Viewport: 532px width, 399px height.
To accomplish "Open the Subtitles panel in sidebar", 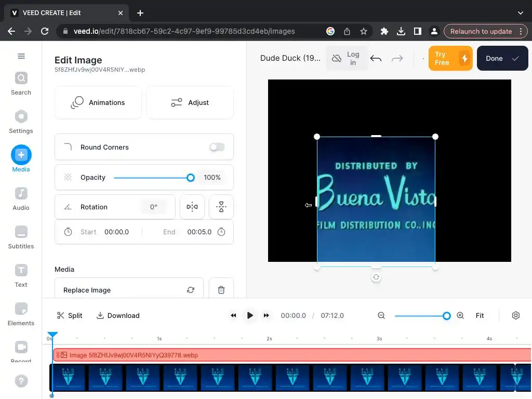I will coord(21,237).
